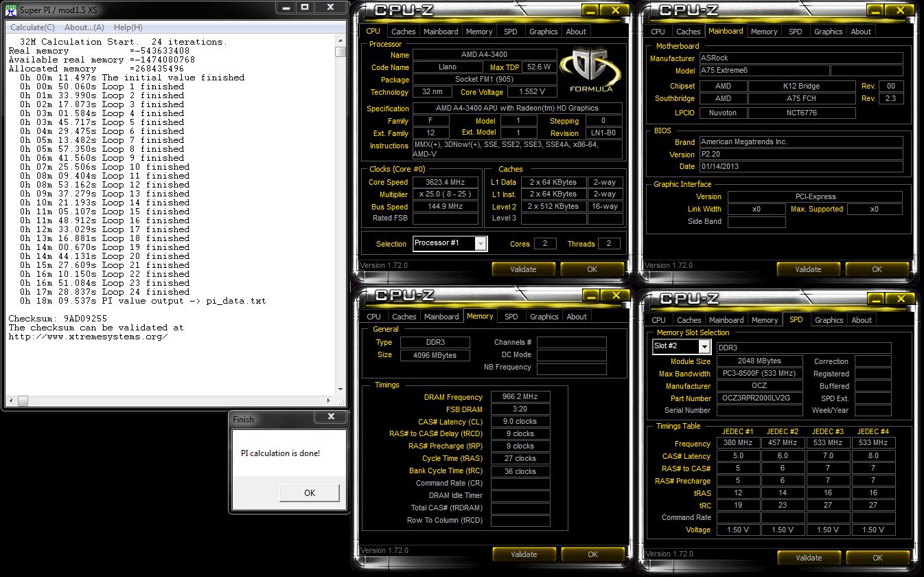Confirm PI calculation done with OK
Screen dimensions: 924x577
[x=310, y=493]
